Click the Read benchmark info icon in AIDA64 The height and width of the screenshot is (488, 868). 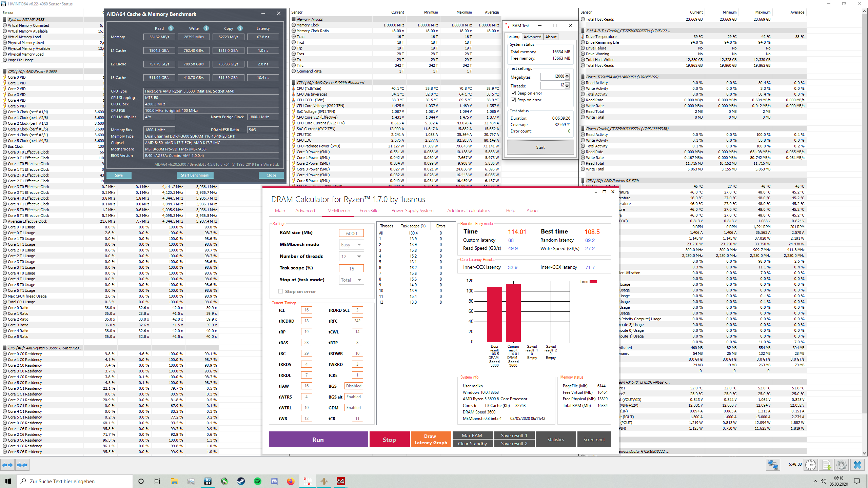coord(171,28)
